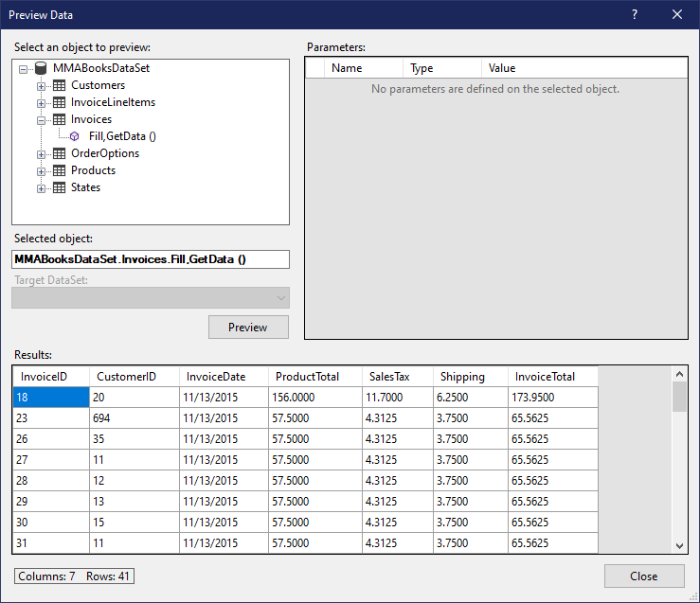Image resolution: width=700 pixels, height=603 pixels.
Task: Click the OrderOptions table icon
Action: (x=59, y=154)
